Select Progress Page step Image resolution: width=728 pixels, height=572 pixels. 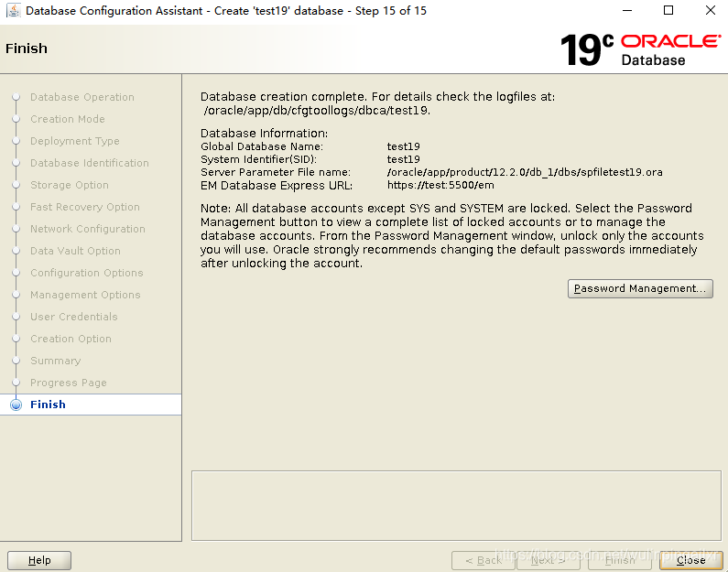pyautogui.click(x=69, y=383)
